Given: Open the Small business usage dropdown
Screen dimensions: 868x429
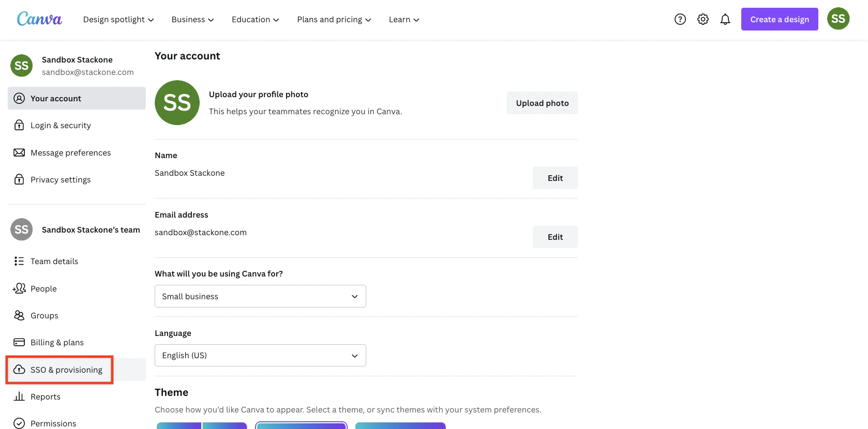Looking at the screenshot, I should click(x=260, y=296).
